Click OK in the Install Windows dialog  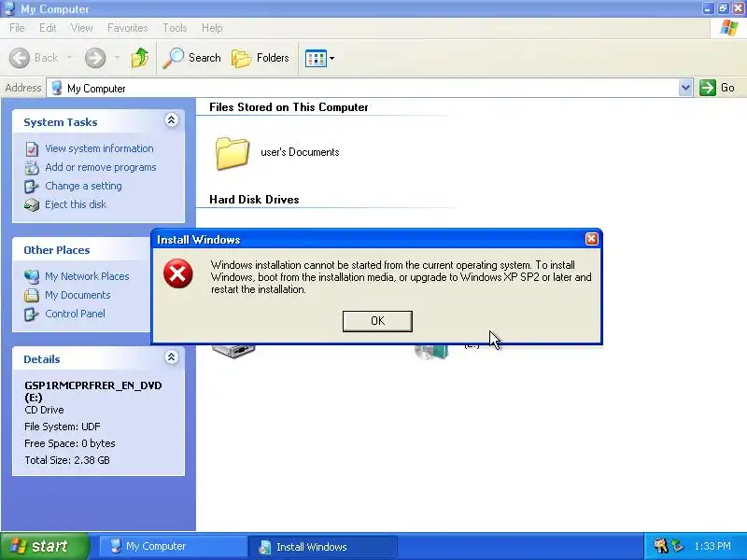(377, 321)
